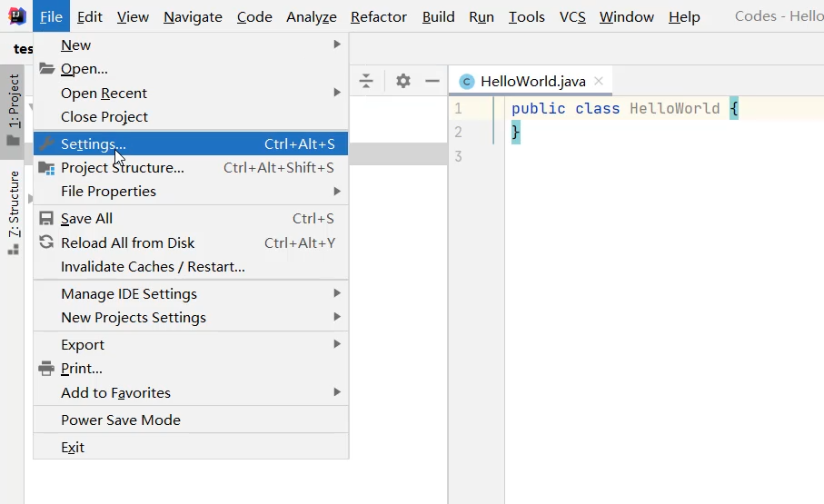Open the VCS menu in menu bar

click(x=572, y=16)
